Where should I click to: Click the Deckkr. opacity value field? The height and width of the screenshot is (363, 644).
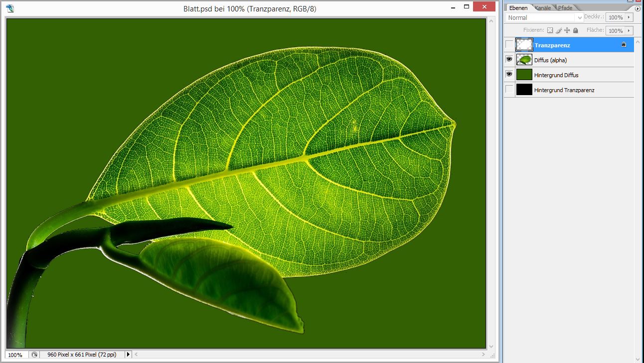coord(616,17)
